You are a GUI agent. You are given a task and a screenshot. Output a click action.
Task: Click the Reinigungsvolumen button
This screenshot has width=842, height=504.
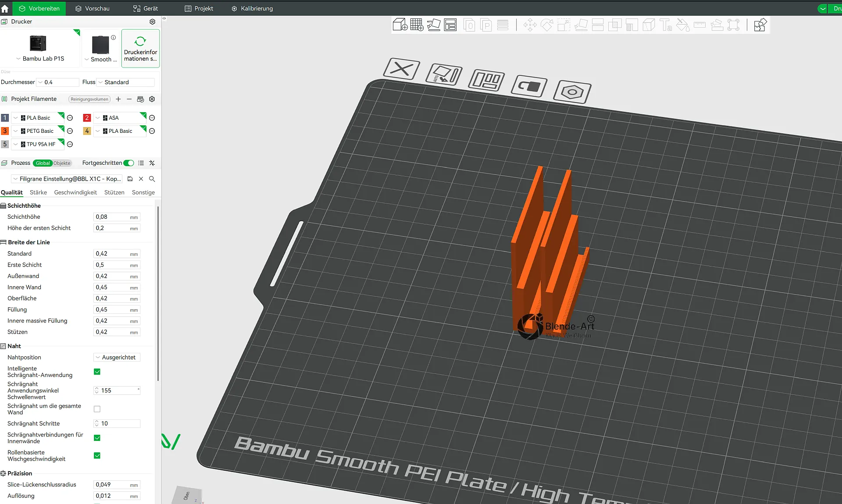pos(89,99)
